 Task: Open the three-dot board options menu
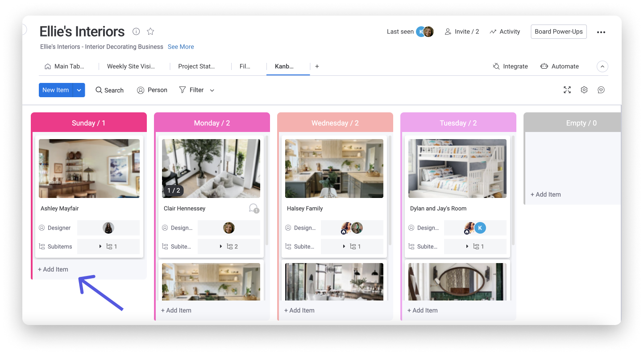tap(601, 32)
